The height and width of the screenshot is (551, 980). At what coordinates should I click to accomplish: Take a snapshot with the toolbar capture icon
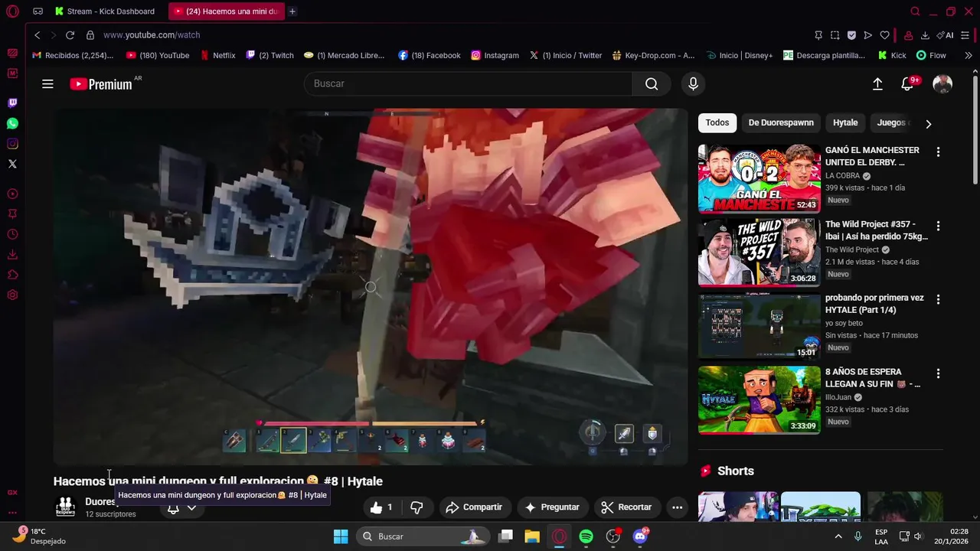click(x=835, y=35)
